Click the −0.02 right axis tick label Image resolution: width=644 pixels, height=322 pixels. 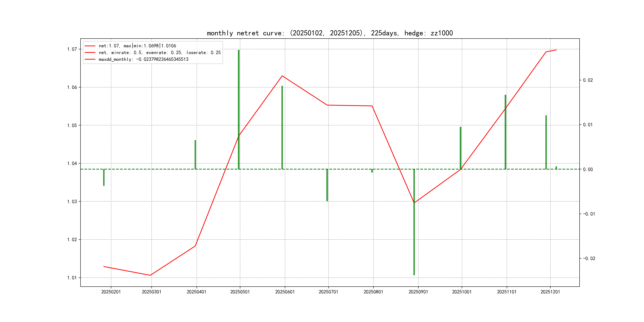click(x=589, y=259)
